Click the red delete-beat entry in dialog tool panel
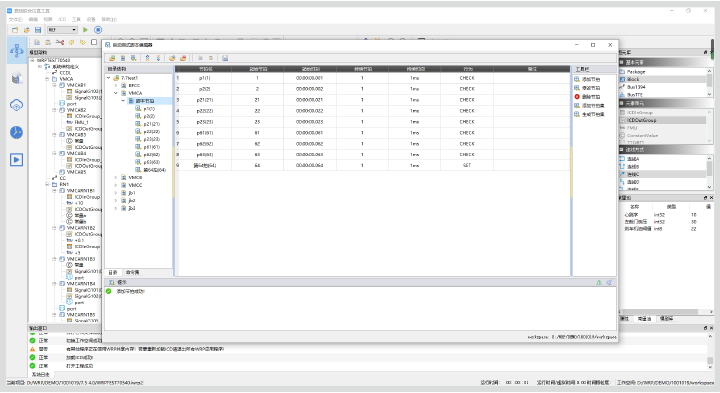This screenshot has height=393, width=720. coord(587,97)
